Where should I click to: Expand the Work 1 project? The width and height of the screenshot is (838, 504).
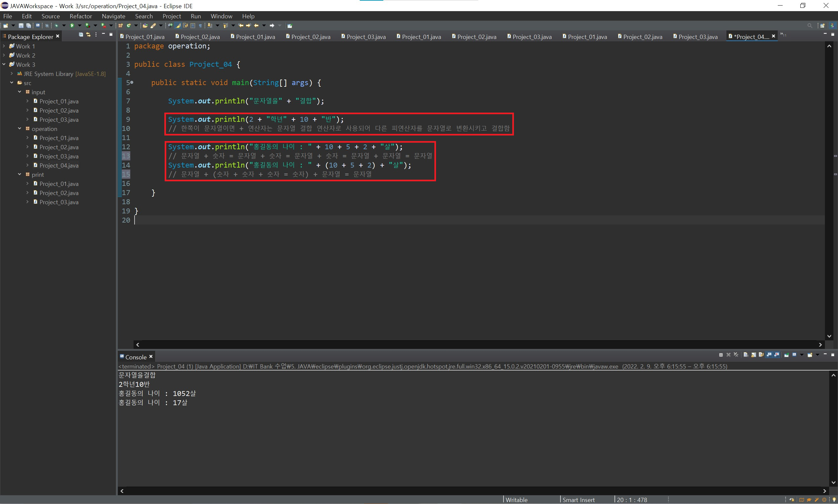[x=4, y=46]
